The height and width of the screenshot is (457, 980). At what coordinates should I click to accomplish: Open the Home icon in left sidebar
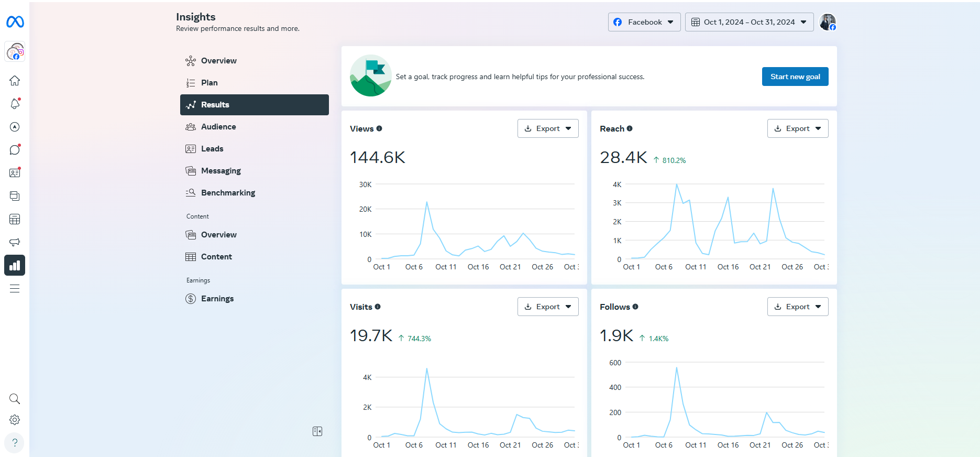(15, 81)
